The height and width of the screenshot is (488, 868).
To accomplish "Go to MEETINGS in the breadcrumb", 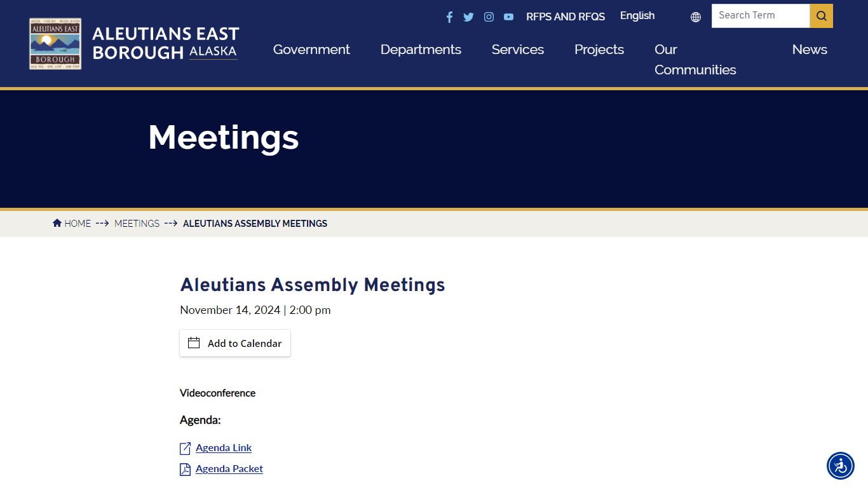I will click(x=137, y=224).
